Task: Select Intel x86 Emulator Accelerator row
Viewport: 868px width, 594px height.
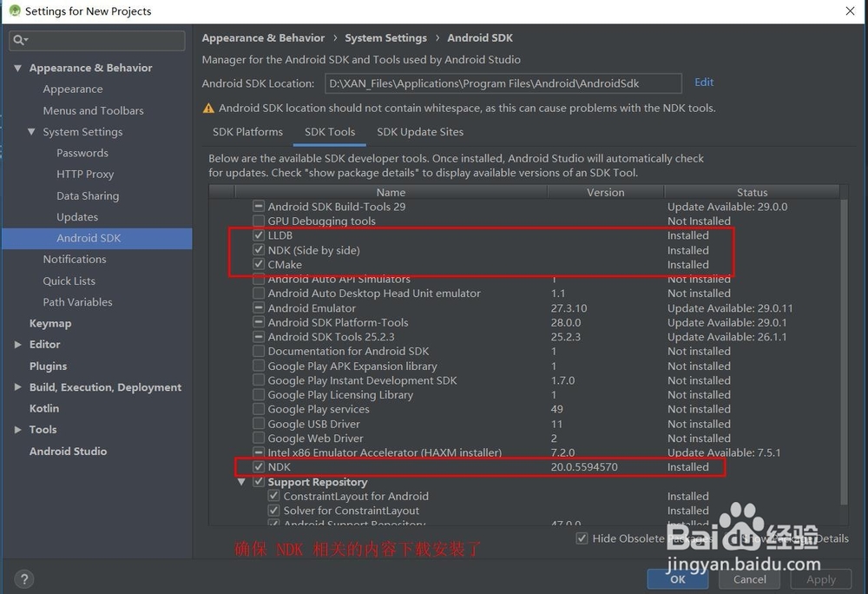Action: 523,452
